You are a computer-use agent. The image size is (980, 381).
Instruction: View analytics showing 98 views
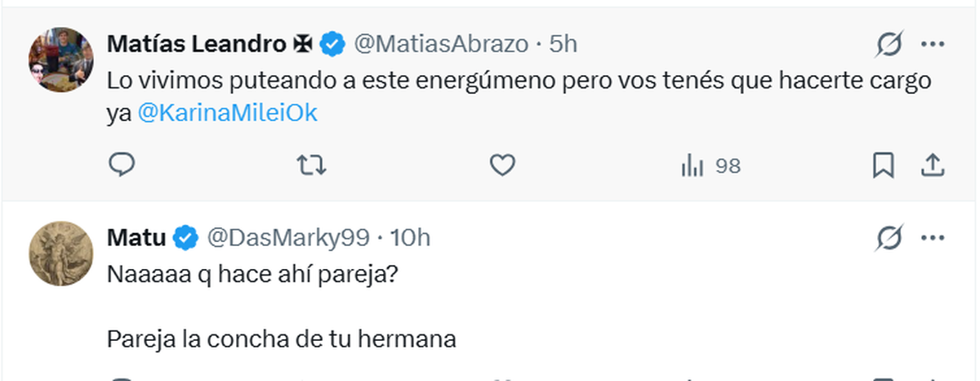pyautogui.click(x=710, y=166)
